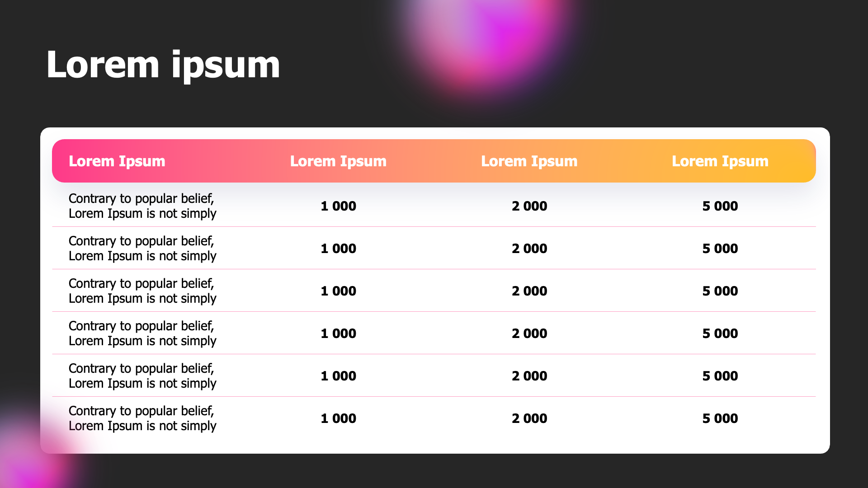The height and width of the screenshot is (488, 868).
Task: Click the second row description text
Action: pyautogui.click(x=142, y=249)
